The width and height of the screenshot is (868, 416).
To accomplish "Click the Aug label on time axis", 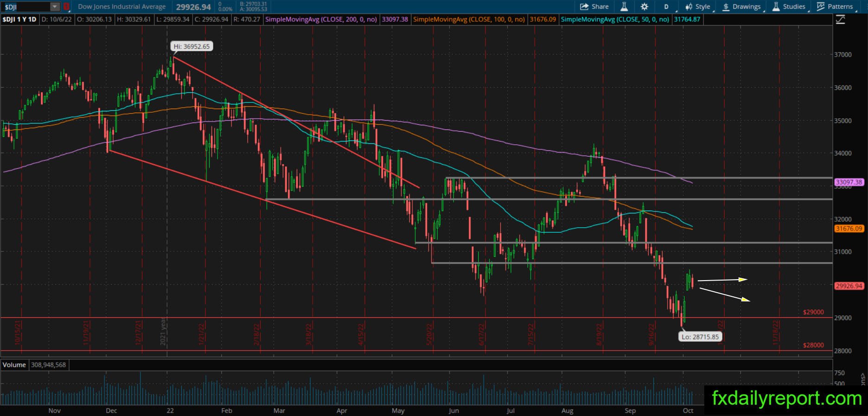I will (x=567, y=410).
